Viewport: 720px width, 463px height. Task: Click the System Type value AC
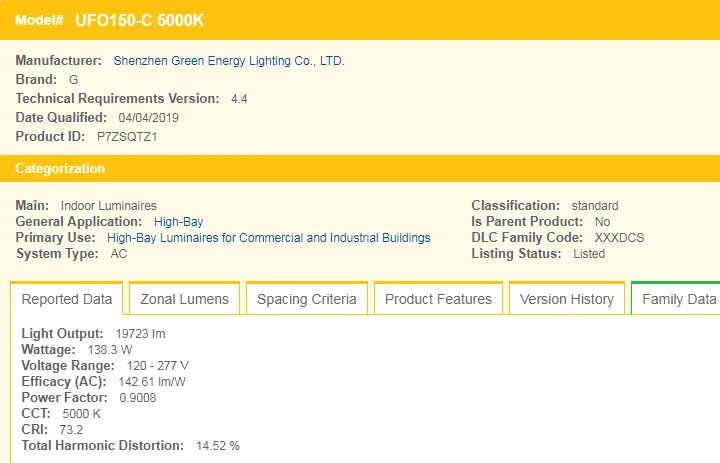tap(118, 254)
